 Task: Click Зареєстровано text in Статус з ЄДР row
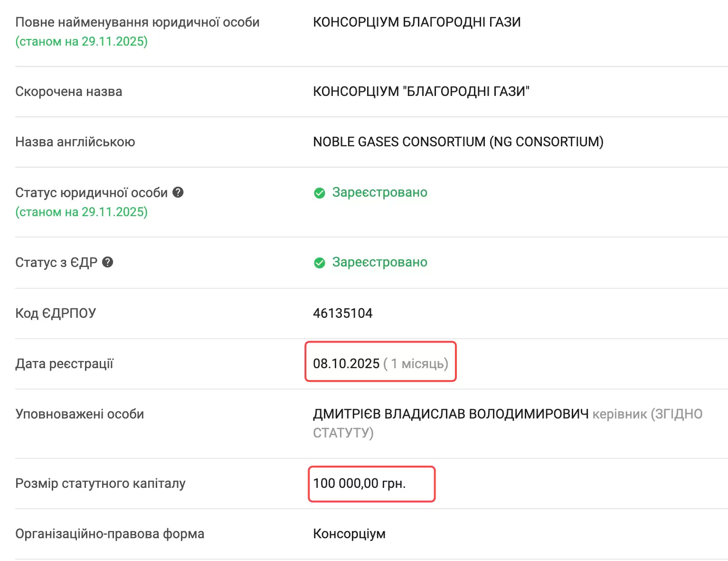pos(379,262)
